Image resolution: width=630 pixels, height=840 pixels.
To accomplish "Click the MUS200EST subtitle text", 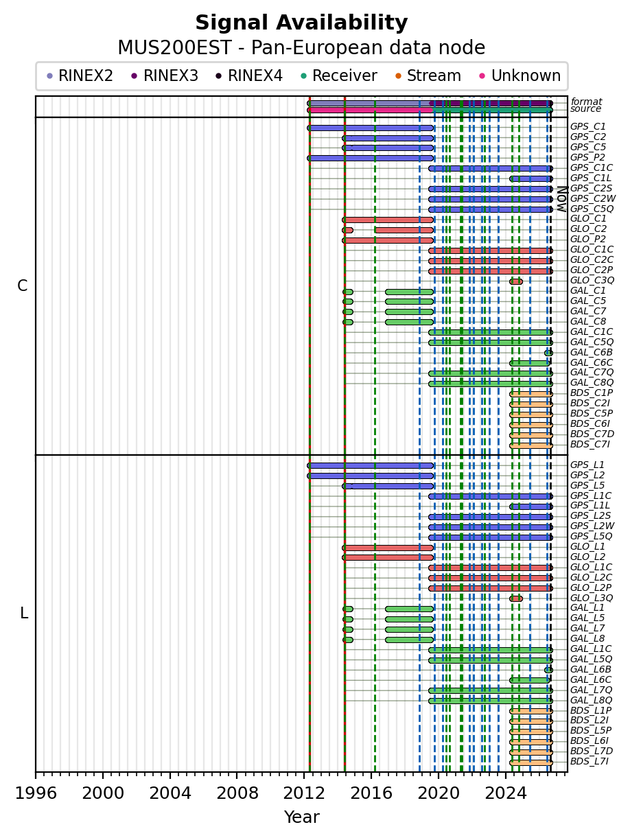I will (x=301, y=48).
